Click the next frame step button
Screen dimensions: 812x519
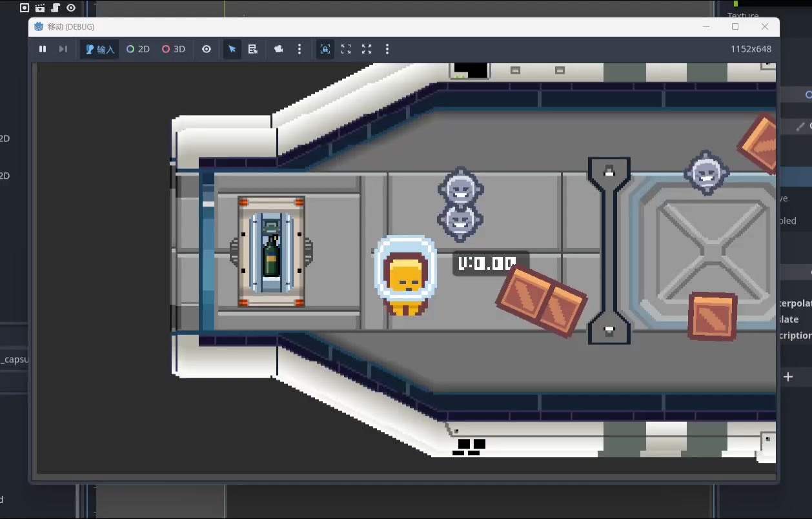point(63,49)
